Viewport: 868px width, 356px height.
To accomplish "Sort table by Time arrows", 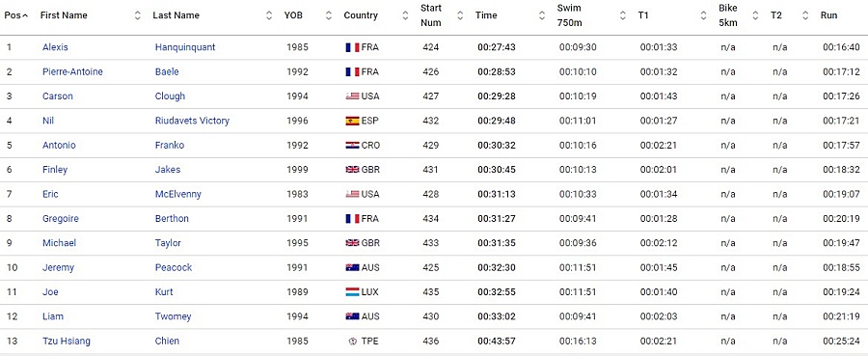I will [x=542, y=15].
